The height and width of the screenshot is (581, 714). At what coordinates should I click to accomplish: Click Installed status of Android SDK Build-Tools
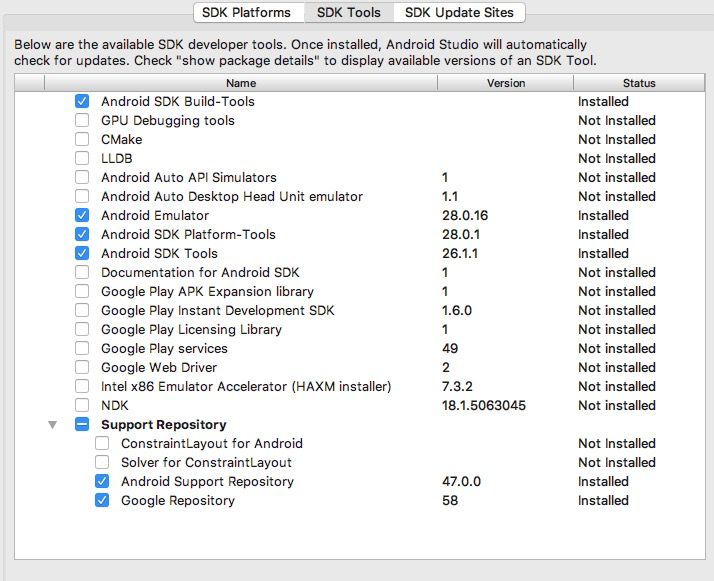click(603, 102)
